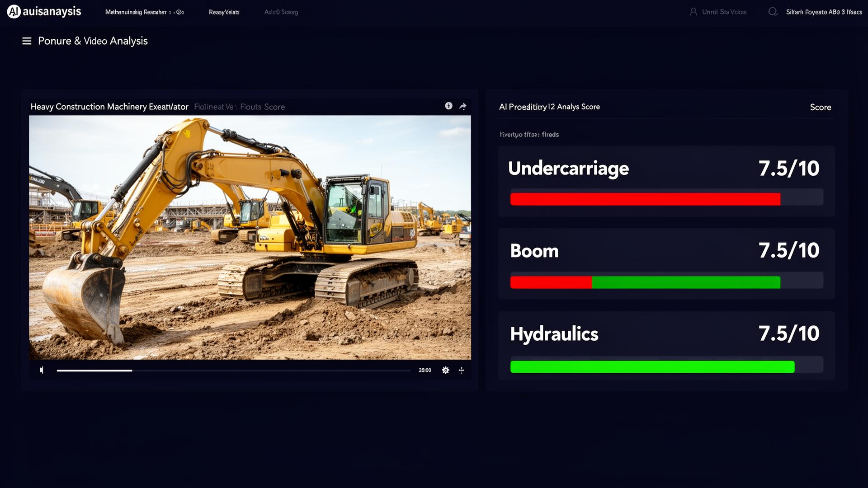Open the Auto Sitarg navigation item
Image resolution: width=868 pixels, height=488 pixels.
click(x=281, y=12)
